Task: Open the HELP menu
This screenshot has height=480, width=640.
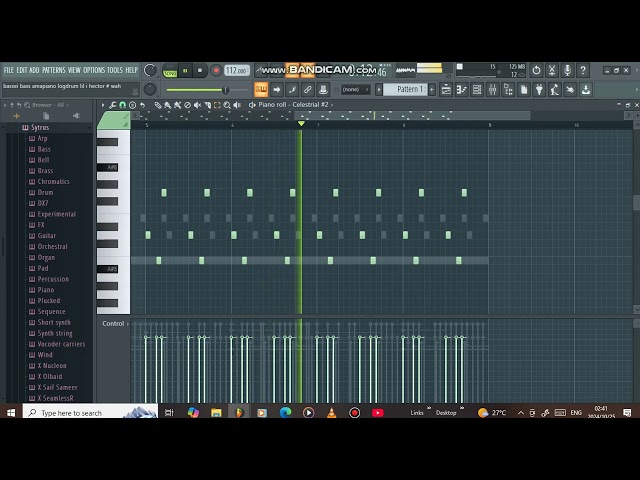Action: pos(131,70)
